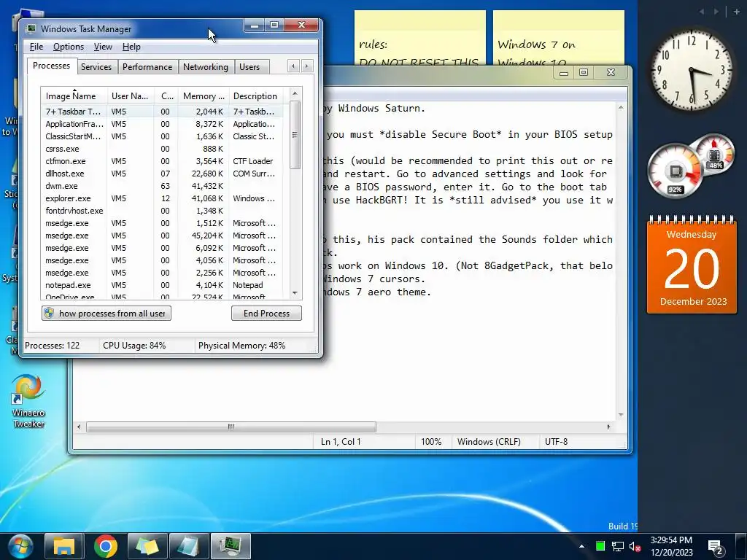Switch to the Services tab
Image resolution: width=747 pixels, height=560 pixels.
click(x=96, y=67)
